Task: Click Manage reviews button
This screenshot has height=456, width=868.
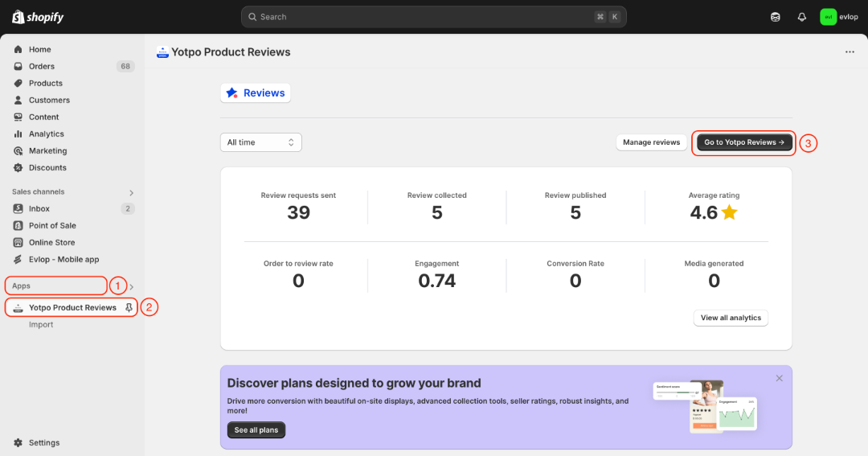Action: 651,142
